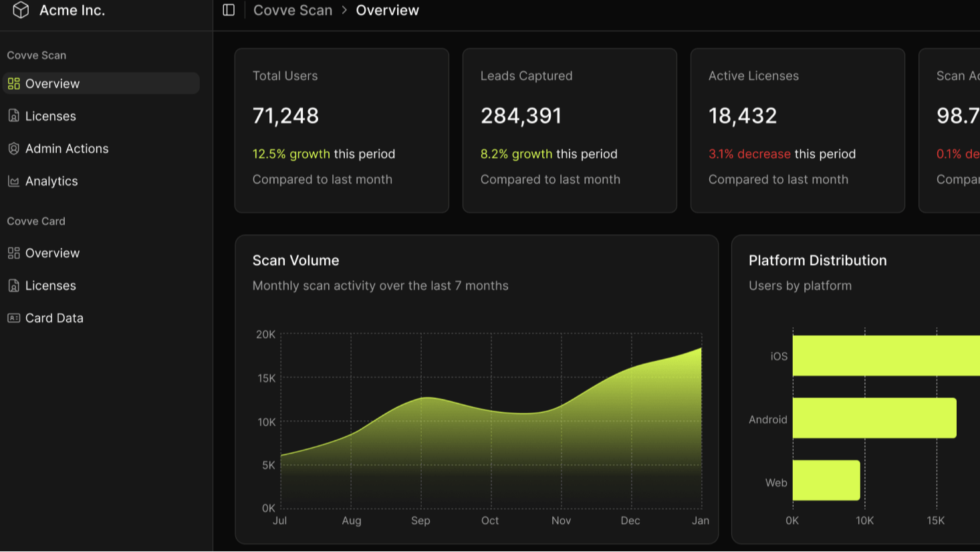Click the Licenses icon under Covve Scan

pyautogui.click(x=13, y=116)
